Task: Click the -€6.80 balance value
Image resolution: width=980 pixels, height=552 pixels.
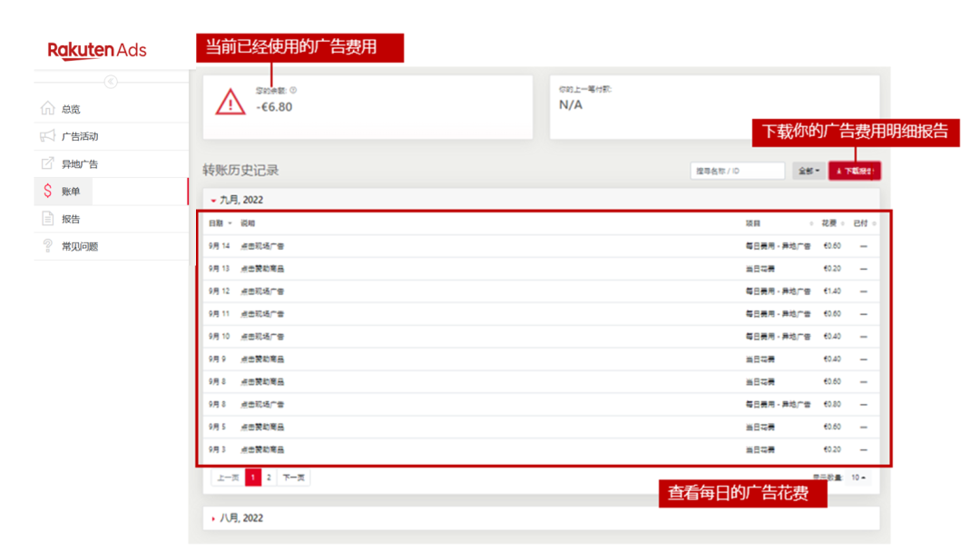Action: tap(274, 107)
